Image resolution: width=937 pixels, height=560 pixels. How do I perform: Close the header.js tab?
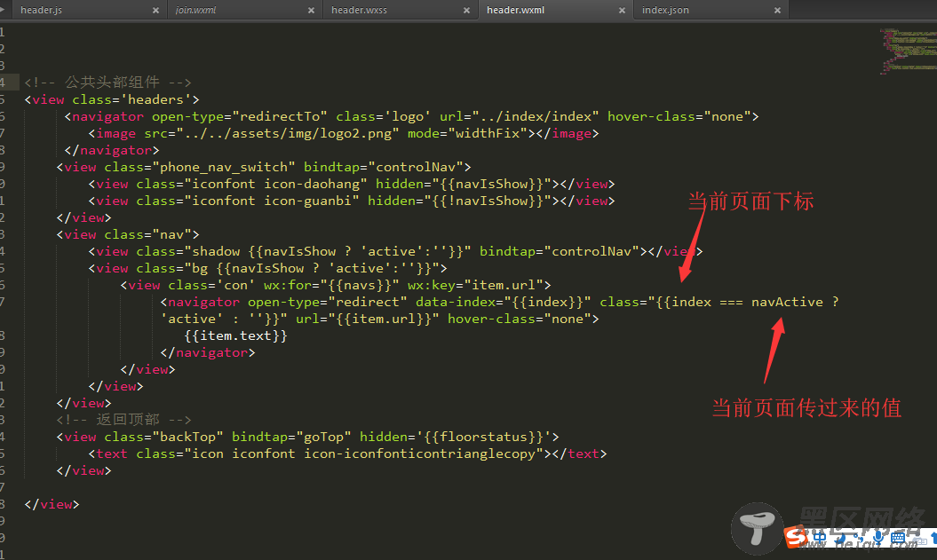tap(155, 11)
